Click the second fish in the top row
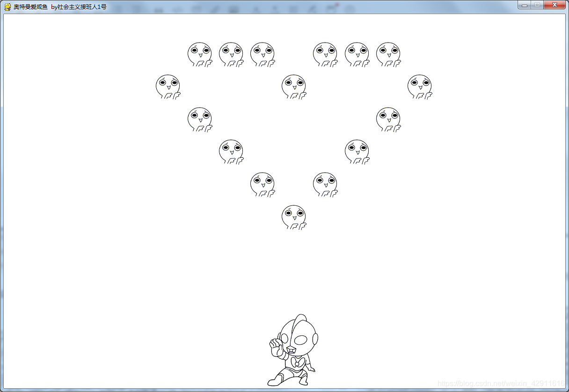 pos(231,55)
